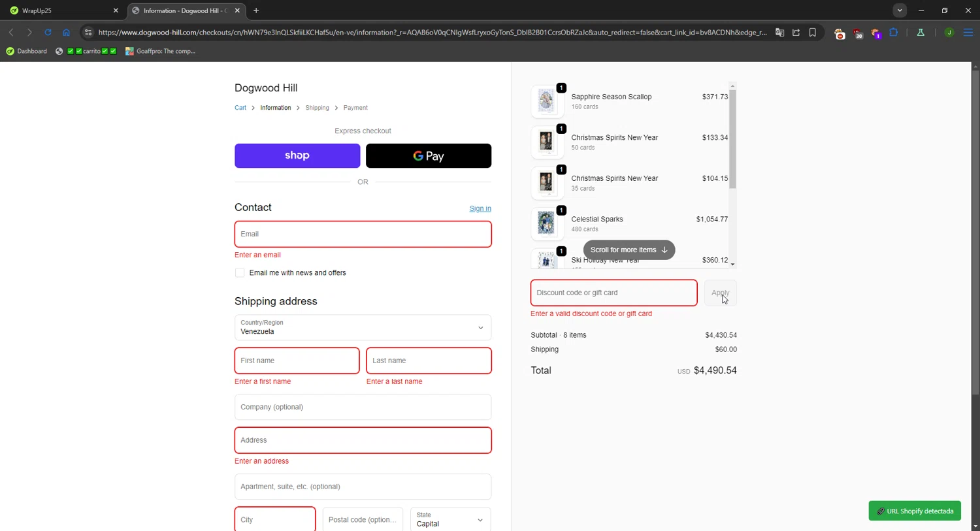The height and width of the screenshot is (531, 980).
Task: Open the tab search dropdown arrow
Action: [900, 10]
